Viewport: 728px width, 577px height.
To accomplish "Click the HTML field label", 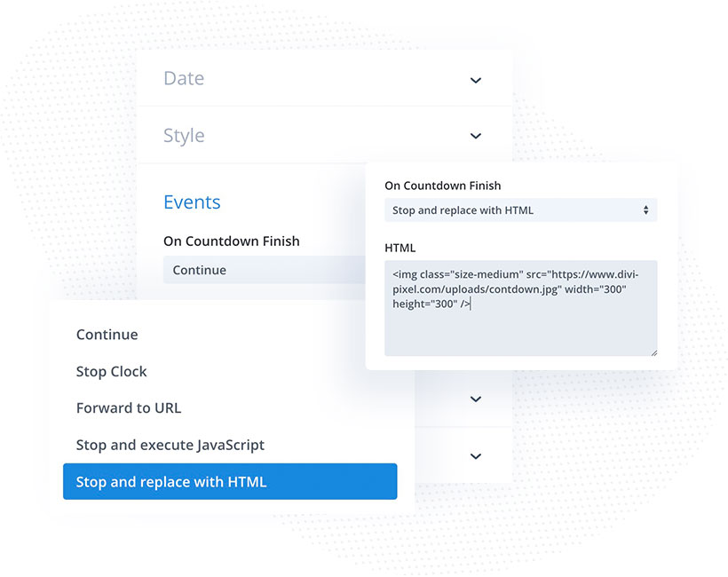I will (x=400, y=248).
